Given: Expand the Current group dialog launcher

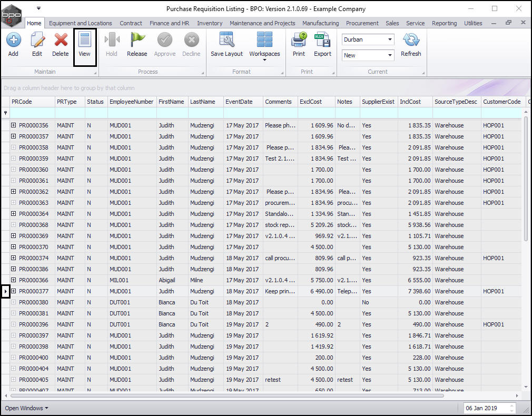Looking at the screenshot, I should [423, 73].
